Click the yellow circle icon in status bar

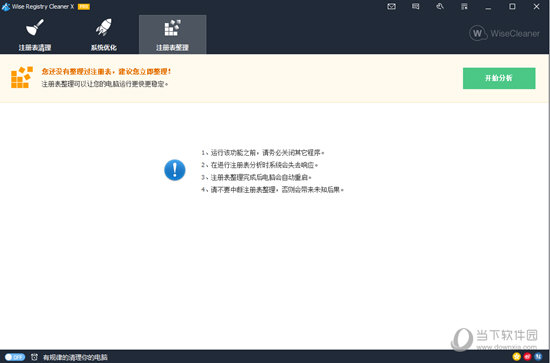[x=516, y=357]
